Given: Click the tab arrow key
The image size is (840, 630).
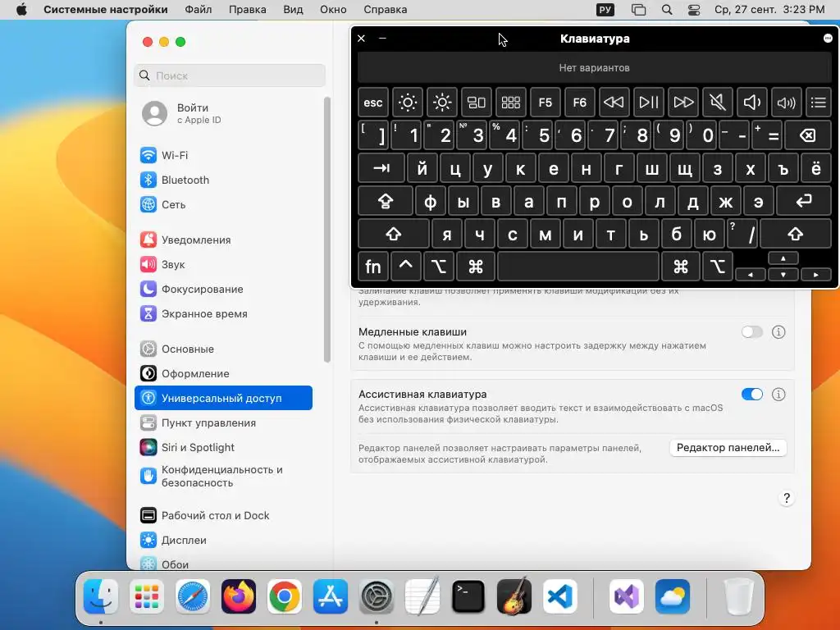Looking at the screenshot, I should pyautogui.click(x=381, y=168).
